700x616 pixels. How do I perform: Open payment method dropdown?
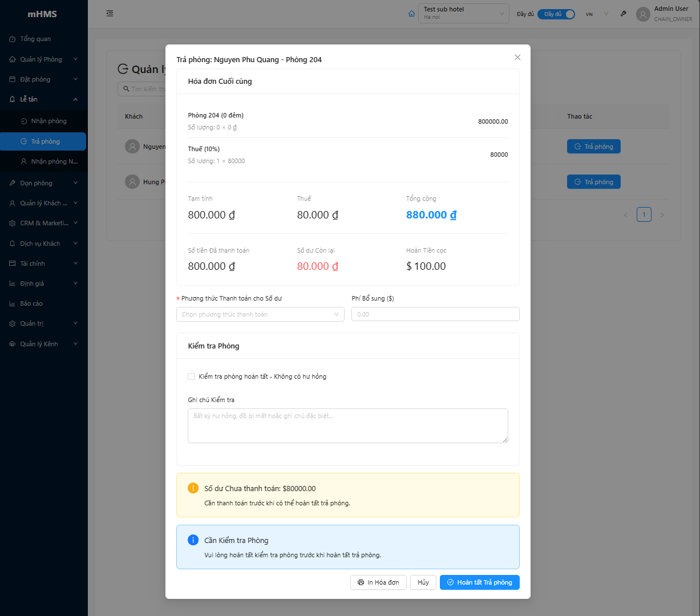(260, 314)
